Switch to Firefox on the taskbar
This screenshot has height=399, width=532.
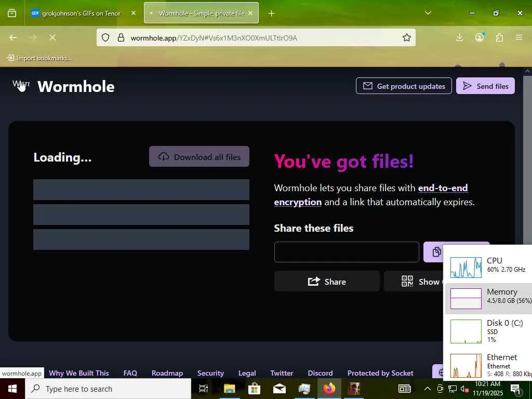(x=329, y=389)
